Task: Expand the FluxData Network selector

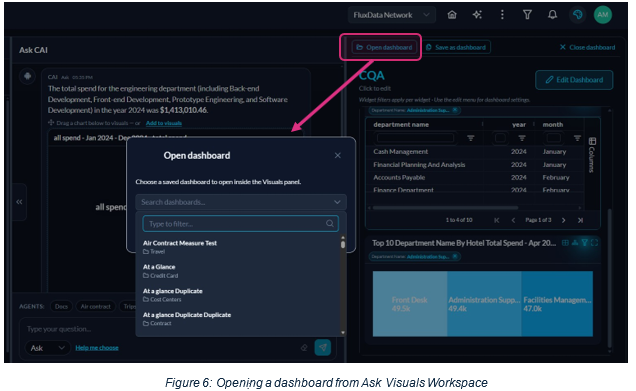Action: coord(391,15)
